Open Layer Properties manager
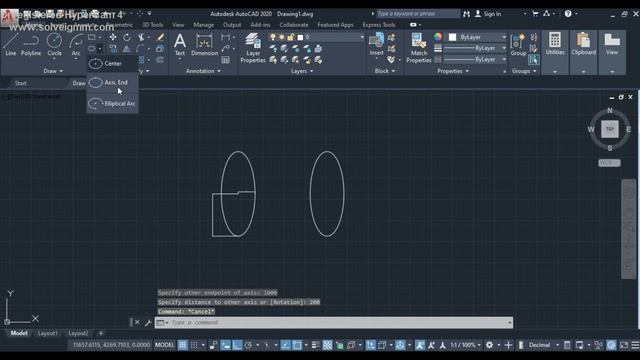640x360 pixels. (253, 48)
